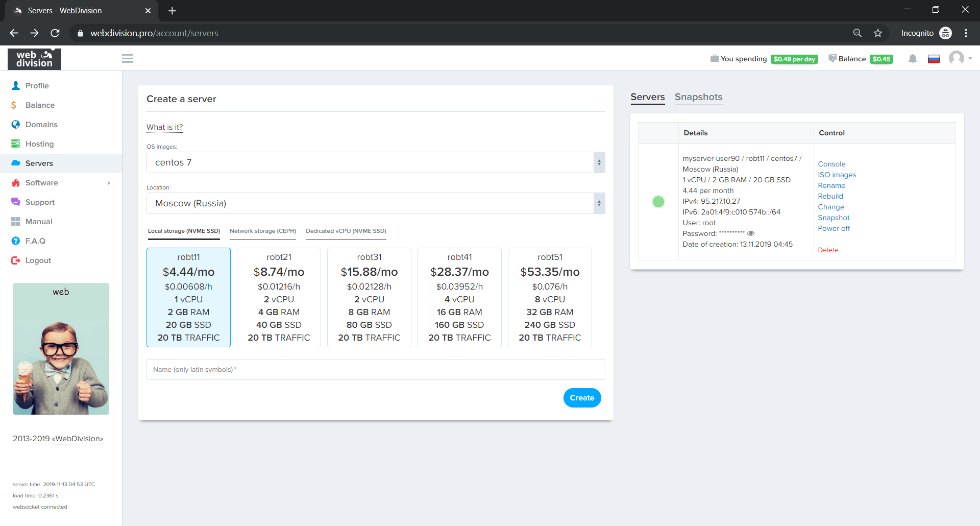Screen dimensions: 980x526
Task: Open notifications bell icon
Action: point(913,59)
